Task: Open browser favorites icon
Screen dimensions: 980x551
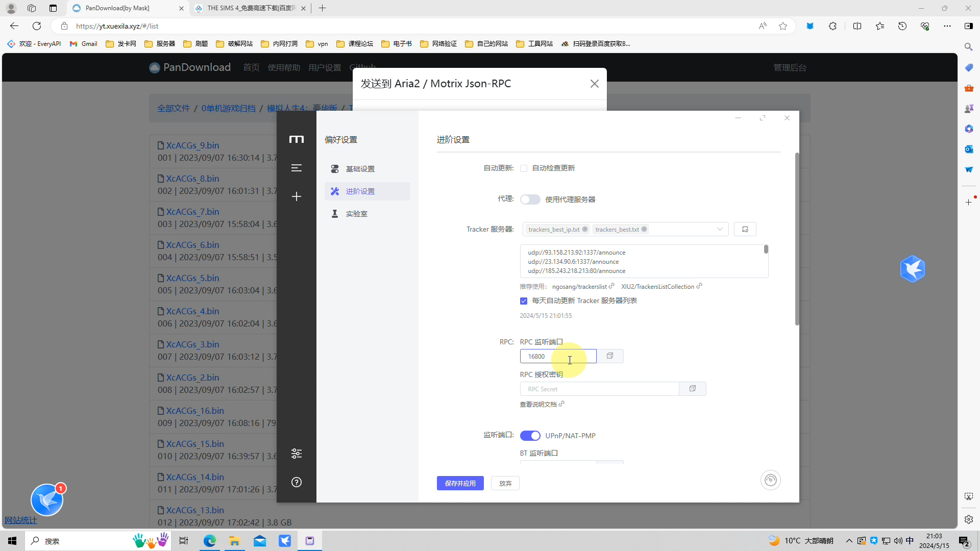Action: (x=880, y=26)
